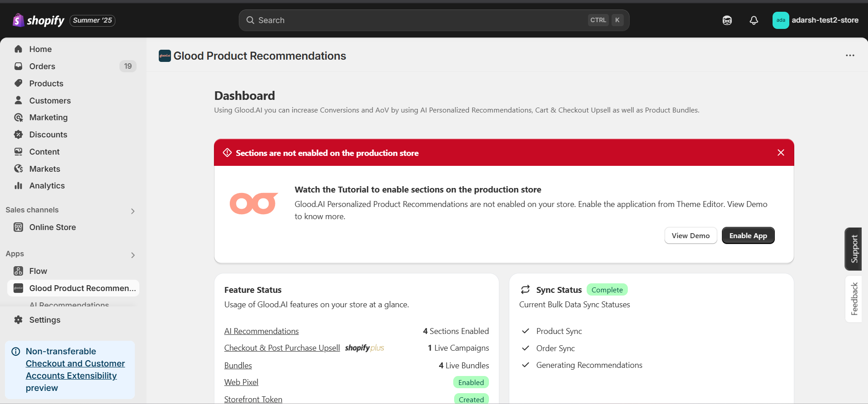This screenshot has height=404, width=868.
Task: Click the Flow app icon
Action: [18, 271]
